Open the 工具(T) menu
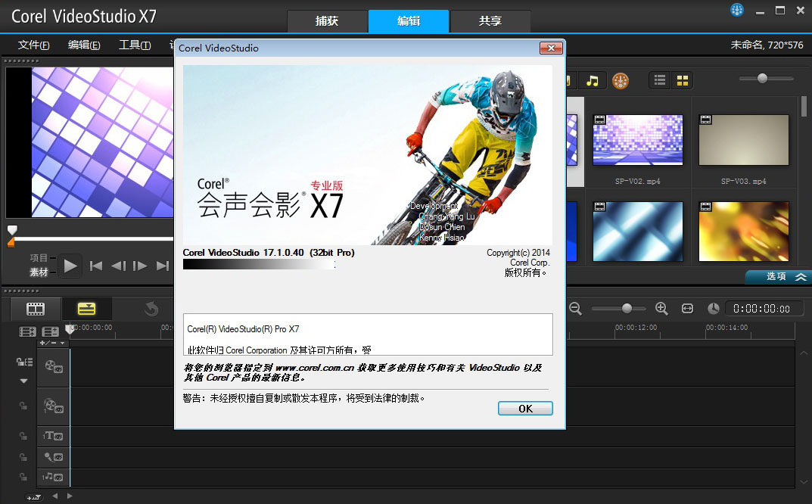This screenshot has height=504, width=812. tap(135, 45)
